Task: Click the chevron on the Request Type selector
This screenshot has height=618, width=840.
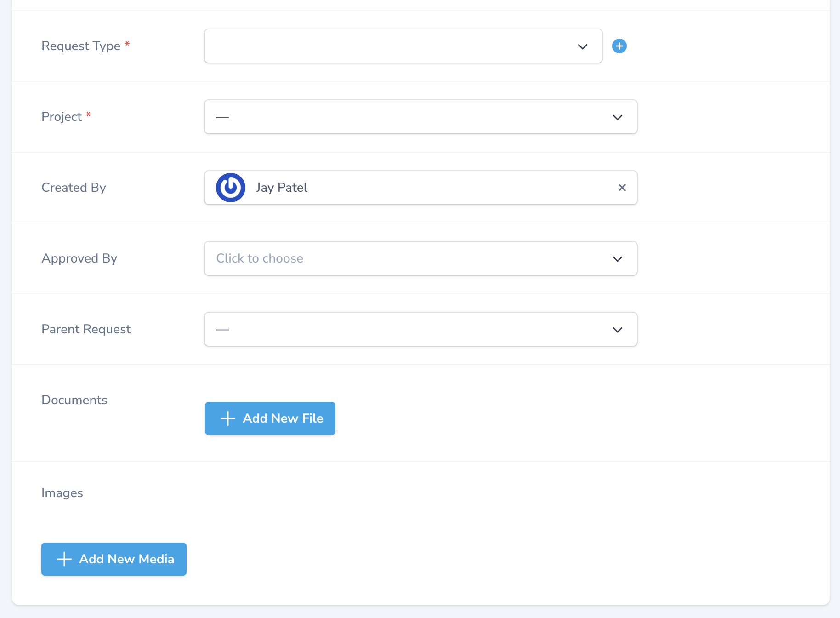Action: pos(582,46)
